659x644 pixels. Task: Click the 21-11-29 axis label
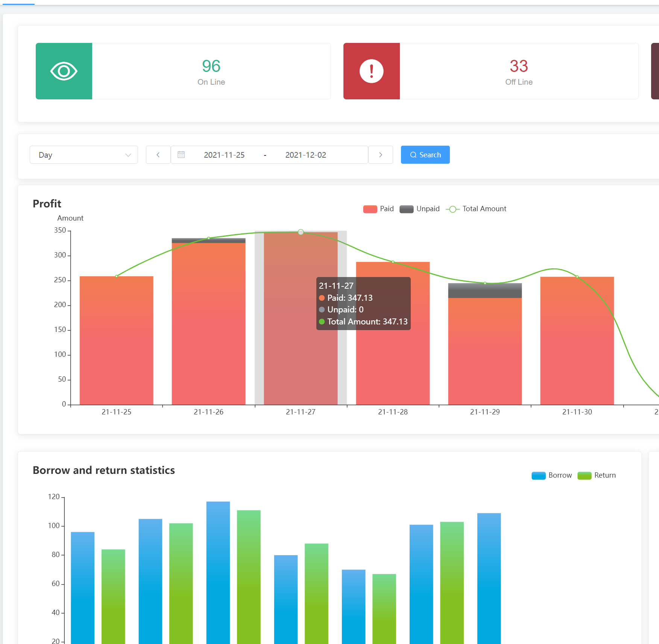coord(485,412)
